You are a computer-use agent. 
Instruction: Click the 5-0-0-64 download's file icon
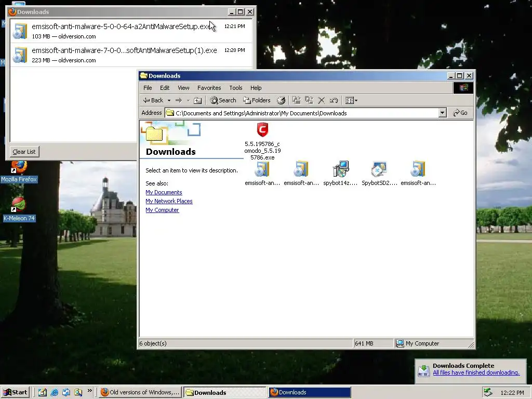coord(20,31)
